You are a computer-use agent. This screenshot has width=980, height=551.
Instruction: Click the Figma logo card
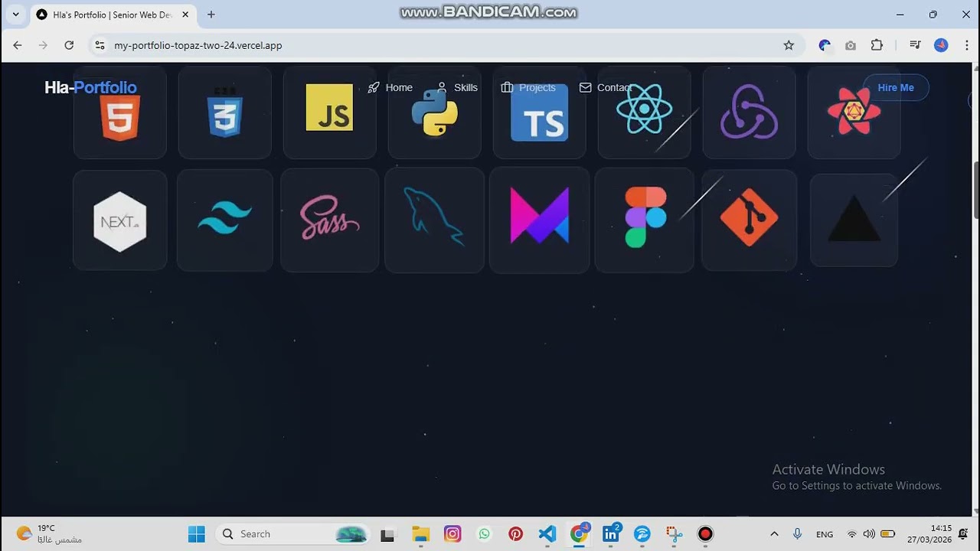coord(644,220)
